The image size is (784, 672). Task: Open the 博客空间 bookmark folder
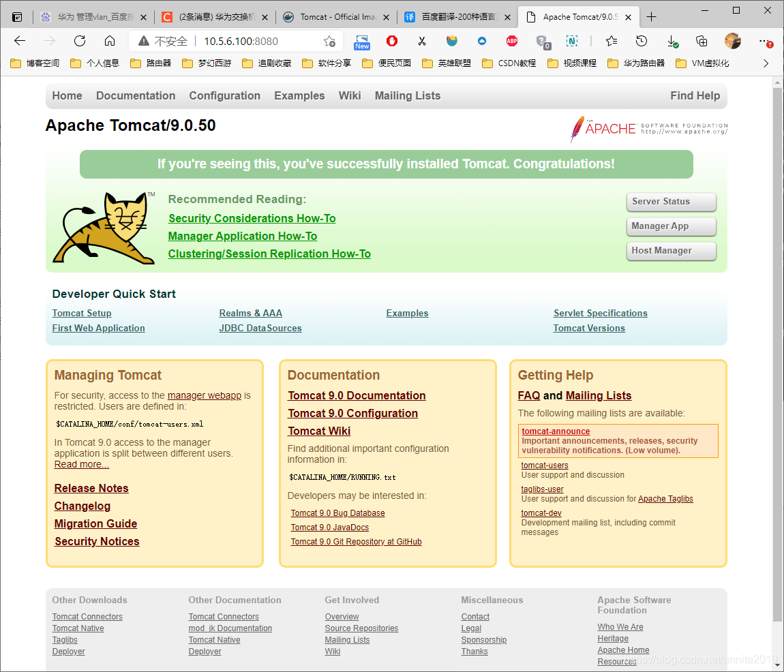tap(35, 63)
